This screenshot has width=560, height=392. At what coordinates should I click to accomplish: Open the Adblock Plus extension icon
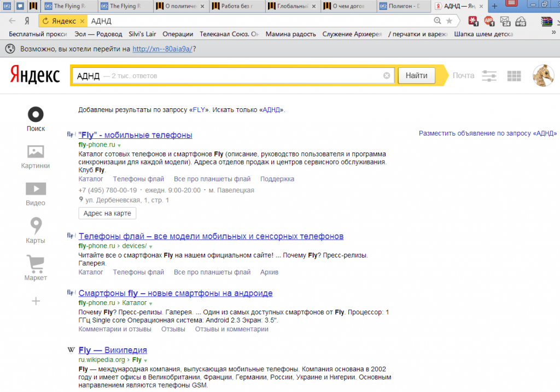pyautogui.click(x=489, y=21)
